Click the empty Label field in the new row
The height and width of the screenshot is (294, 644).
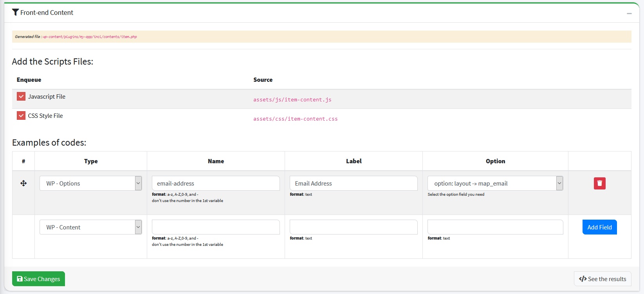[354, 227]
